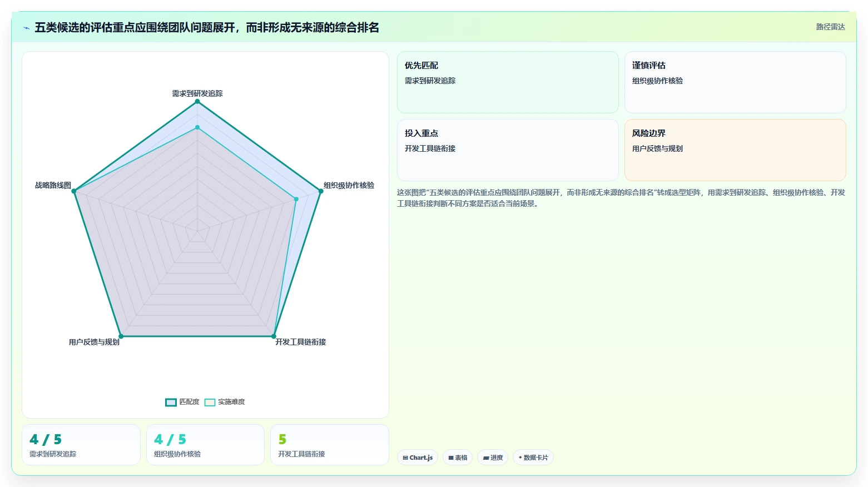Select the Chart.js tag chip
Screen dimensions: 868x487
click(418, 458)
